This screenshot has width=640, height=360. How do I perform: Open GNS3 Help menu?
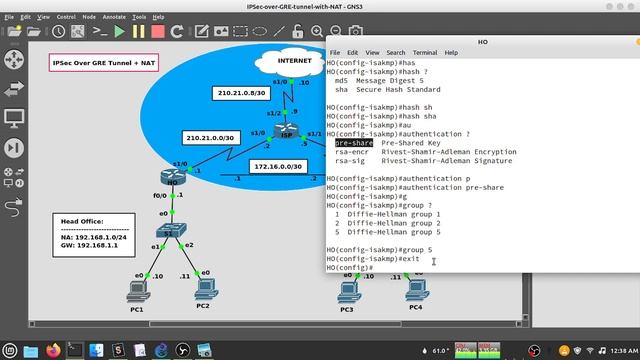[x=158, y=17]
